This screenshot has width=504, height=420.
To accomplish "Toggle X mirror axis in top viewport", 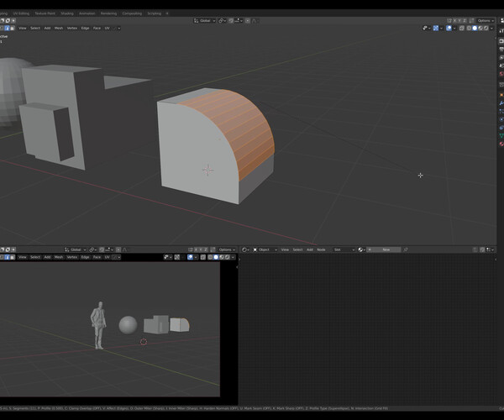I will click(454, 20).
